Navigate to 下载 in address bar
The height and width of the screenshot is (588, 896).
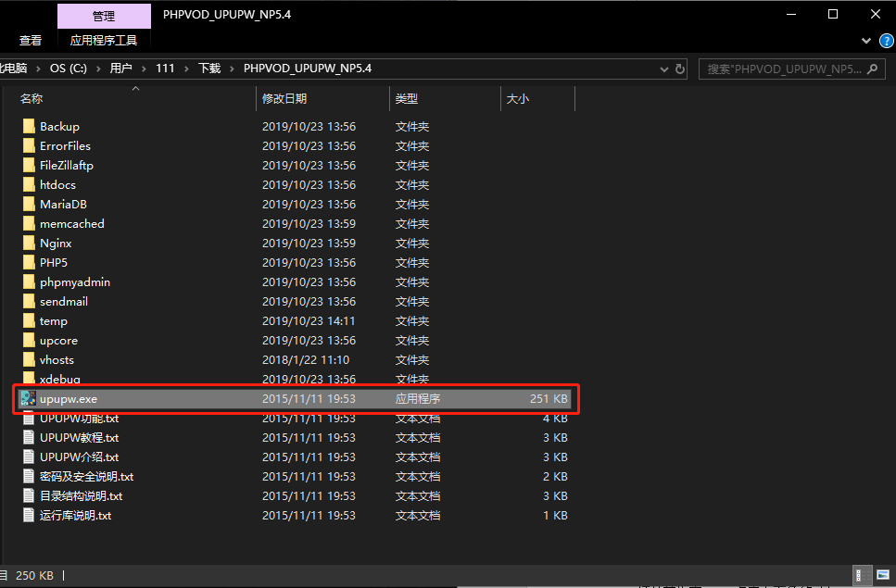(x=209, y=69)
